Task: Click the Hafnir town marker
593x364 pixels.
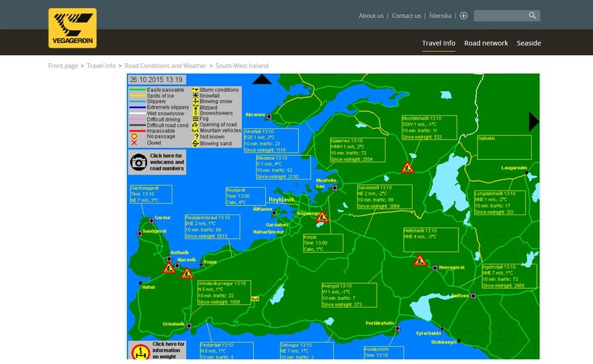Action: point(140,283)
